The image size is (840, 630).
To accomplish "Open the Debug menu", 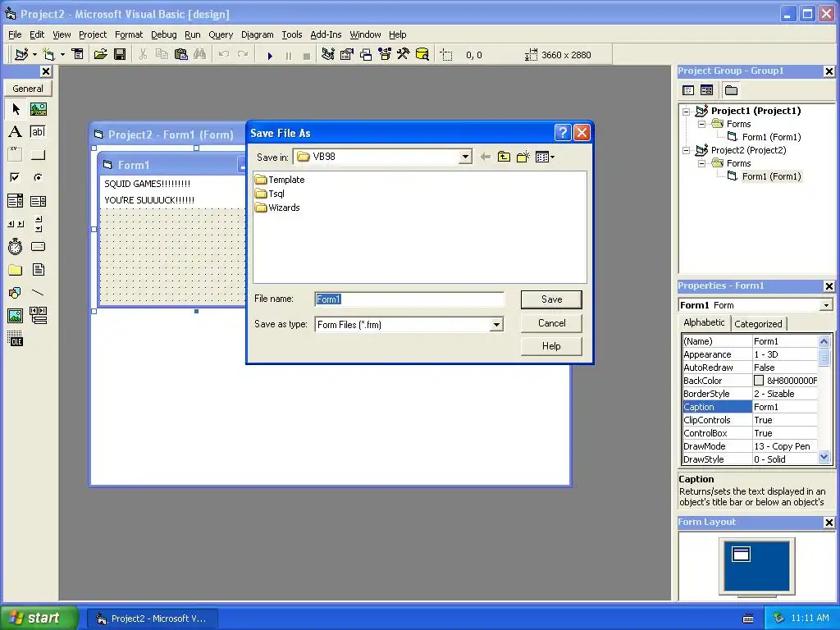I will 163,34.
